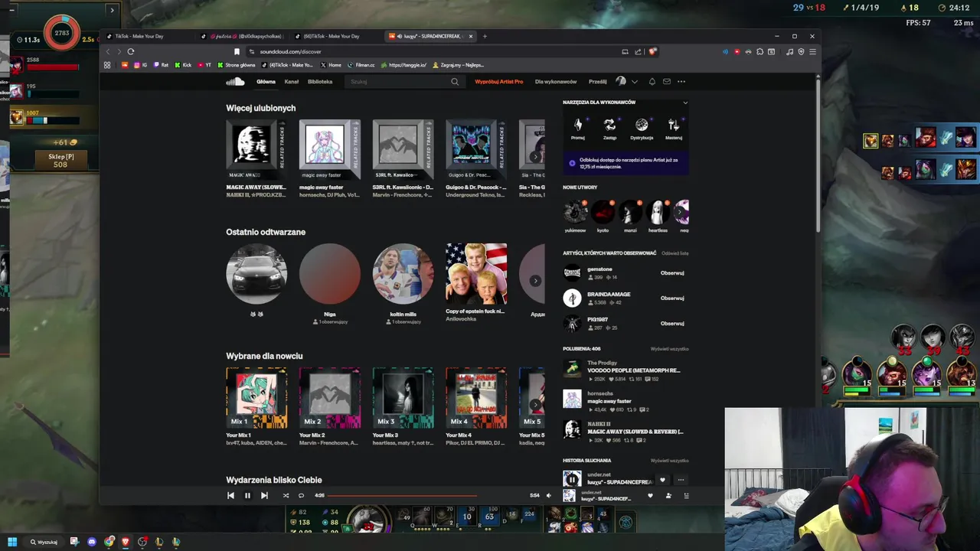Image resolution: width=980 pixels, height=551 pixels.
Task: Like the currently playing track in player bar
Action: pos(651,495)
